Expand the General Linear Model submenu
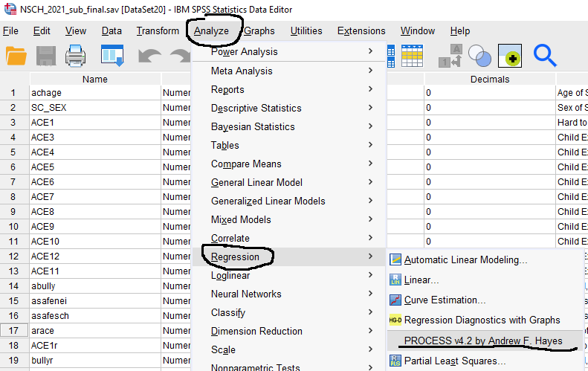This screenshot has height=371, width=588. point(288,182)
